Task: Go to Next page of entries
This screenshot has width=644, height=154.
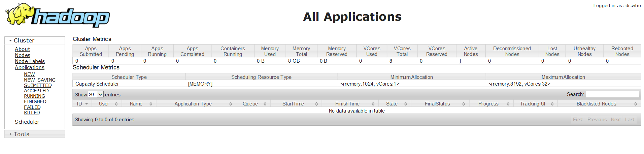Action: pos(616,120)
